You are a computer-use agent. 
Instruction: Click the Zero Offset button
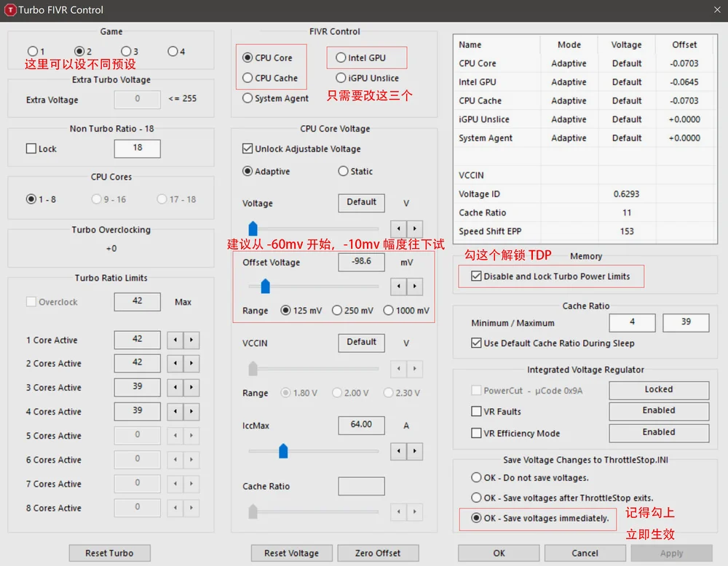click(378, 553)
